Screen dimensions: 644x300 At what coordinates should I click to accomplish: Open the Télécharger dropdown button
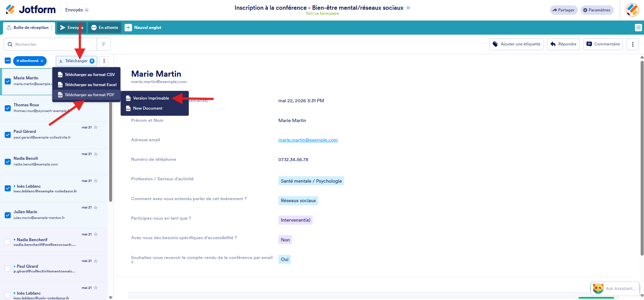[x=77, y=61]
